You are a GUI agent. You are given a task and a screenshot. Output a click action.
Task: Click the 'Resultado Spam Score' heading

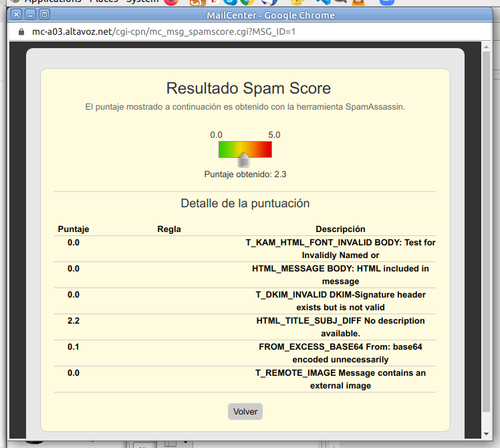click(x=249, y=88)
